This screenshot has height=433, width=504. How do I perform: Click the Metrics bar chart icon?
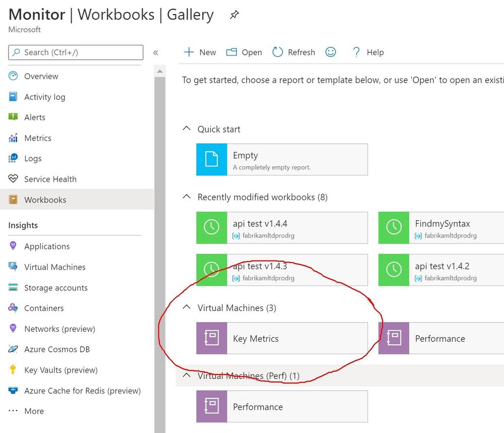tap(13, 138)
